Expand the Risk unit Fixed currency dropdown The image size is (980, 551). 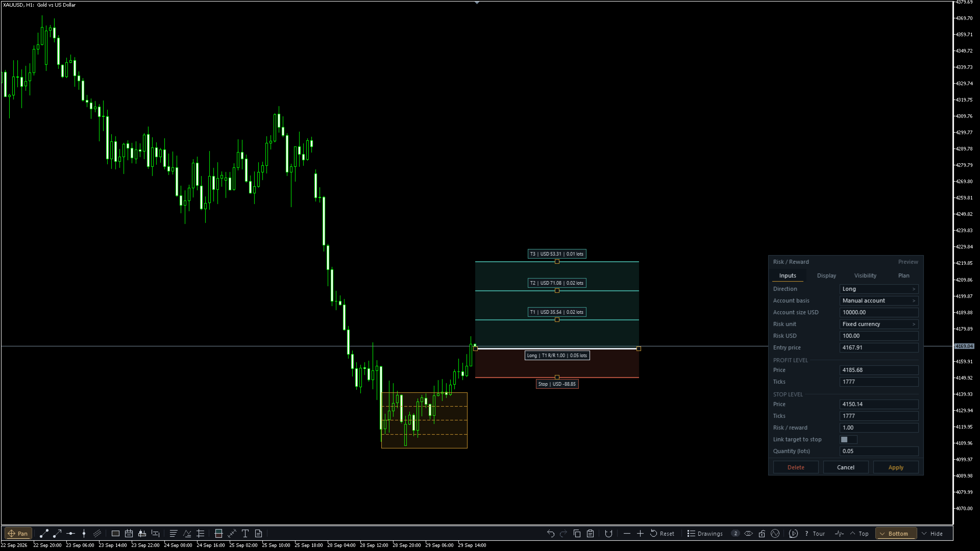click(879, 324)
